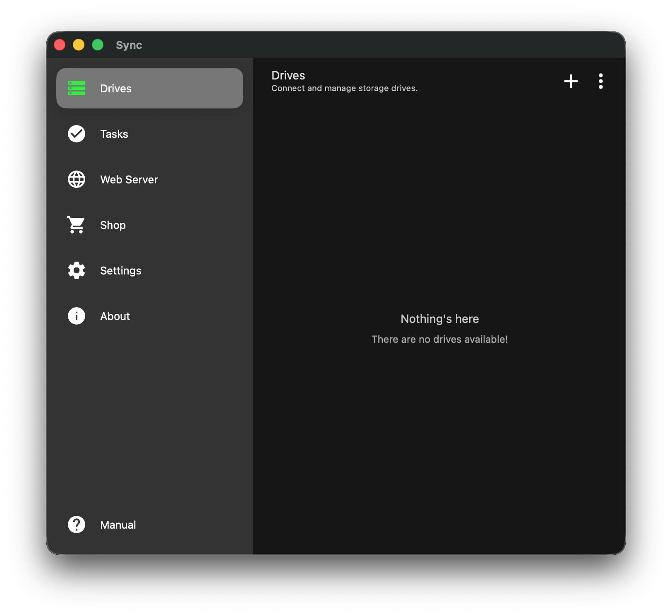Select the highlighted Drives entry
Viewport: 672px width, 616px height.
[x=149, y=88]
